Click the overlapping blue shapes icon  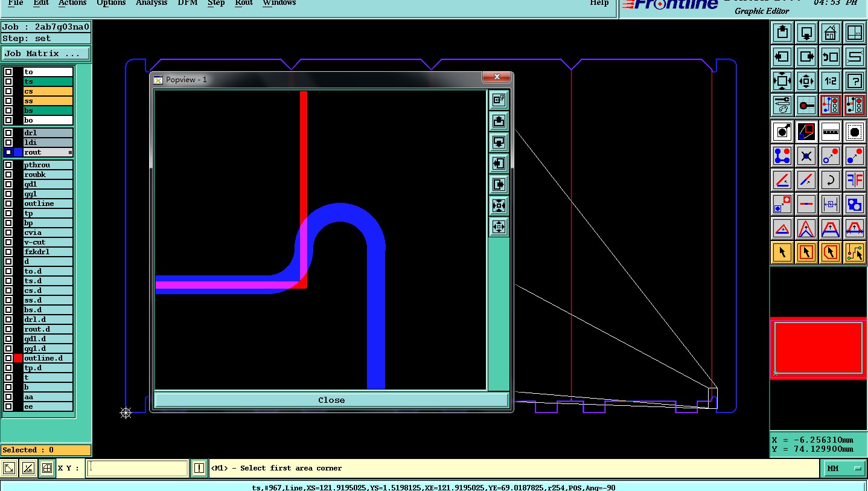(855, 204)
